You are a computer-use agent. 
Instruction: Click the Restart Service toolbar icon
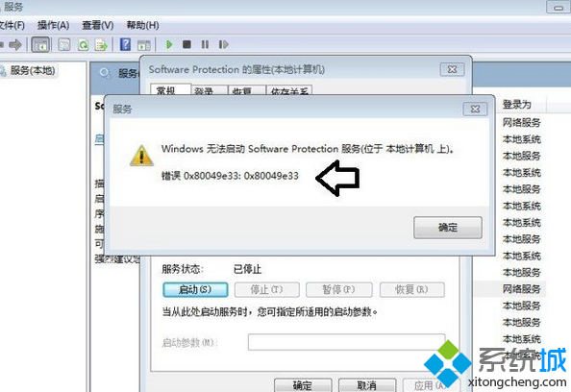(224, 44)
